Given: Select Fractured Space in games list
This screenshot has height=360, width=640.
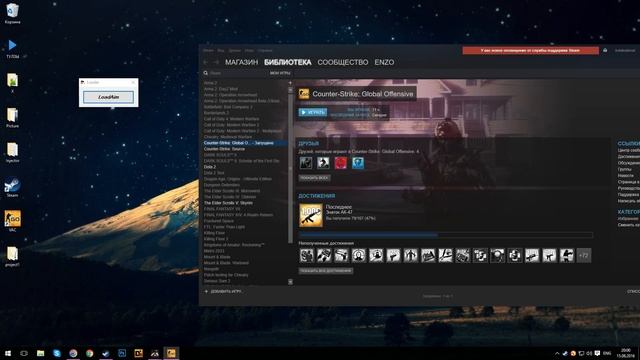Looking at the screenshot, I should [219, 221].
